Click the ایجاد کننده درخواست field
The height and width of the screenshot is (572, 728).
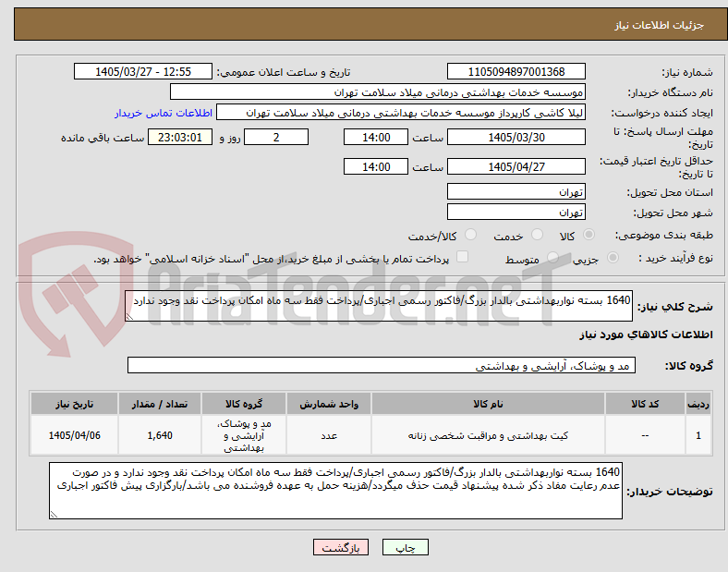coord(401,113)
